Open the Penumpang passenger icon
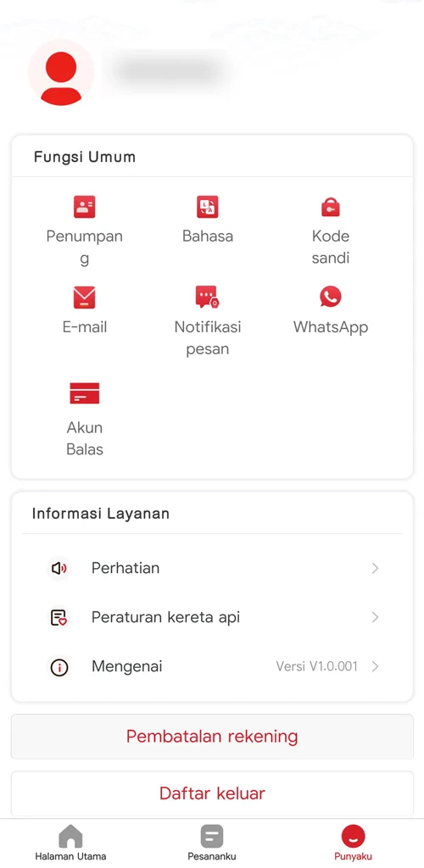424x868 pixels. (x=84, y=207)
